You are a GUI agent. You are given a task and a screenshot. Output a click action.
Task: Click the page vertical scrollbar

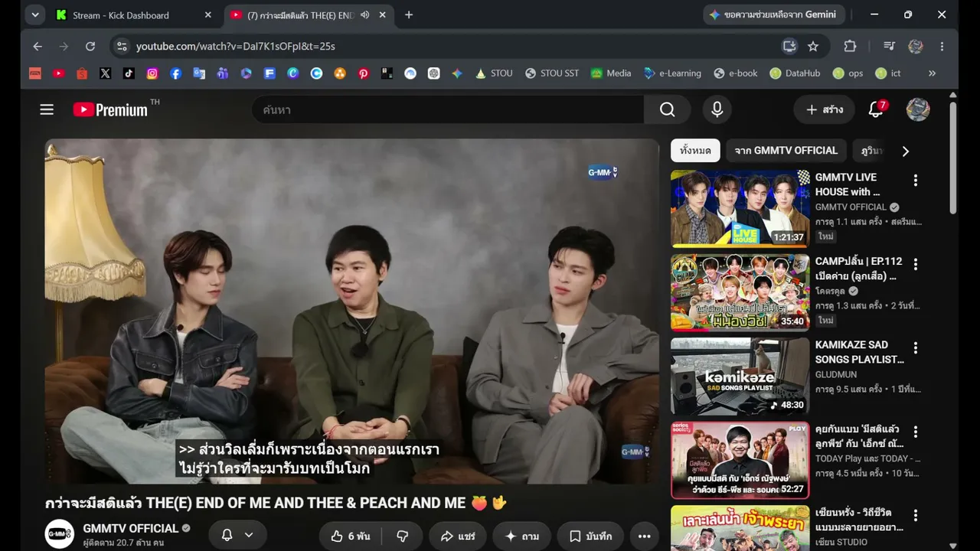click(x=952, y=157)
